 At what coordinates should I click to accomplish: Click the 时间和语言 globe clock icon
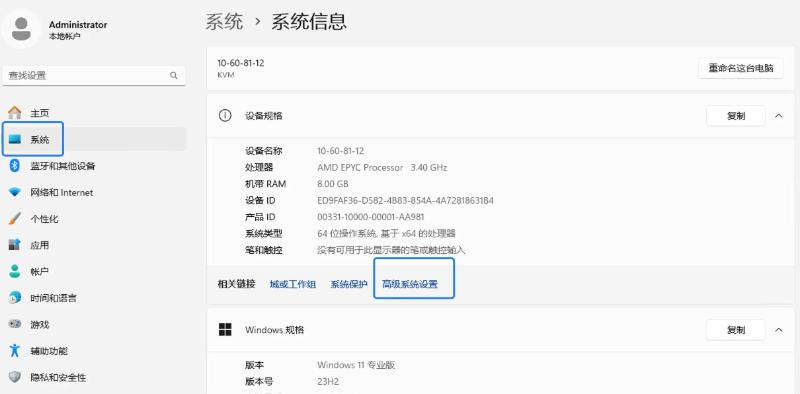pos(15,298)
